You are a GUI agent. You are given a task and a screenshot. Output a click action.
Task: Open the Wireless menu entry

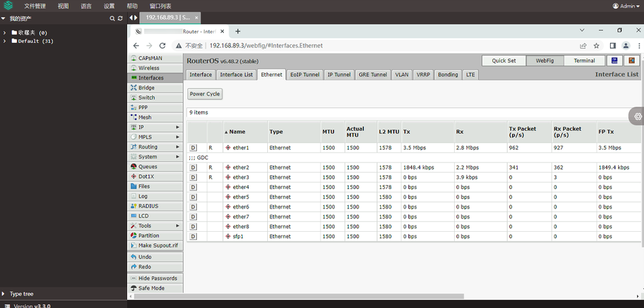point(155,68)
